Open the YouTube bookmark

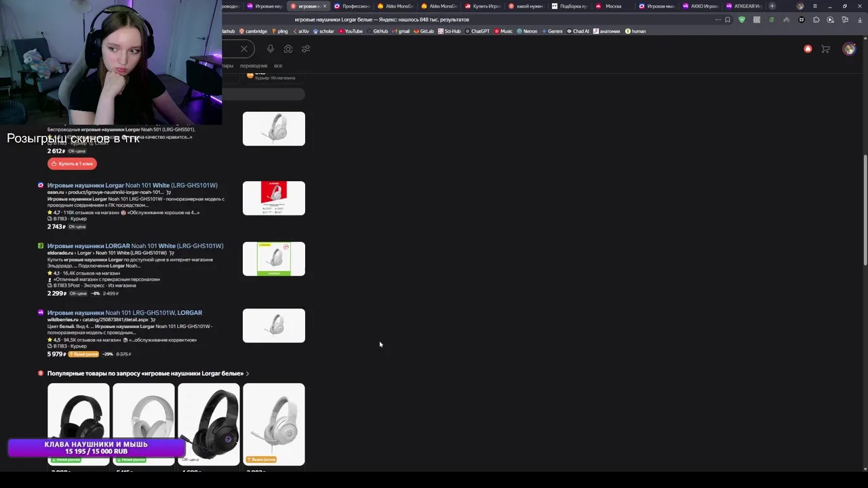(x=351, y=31)
